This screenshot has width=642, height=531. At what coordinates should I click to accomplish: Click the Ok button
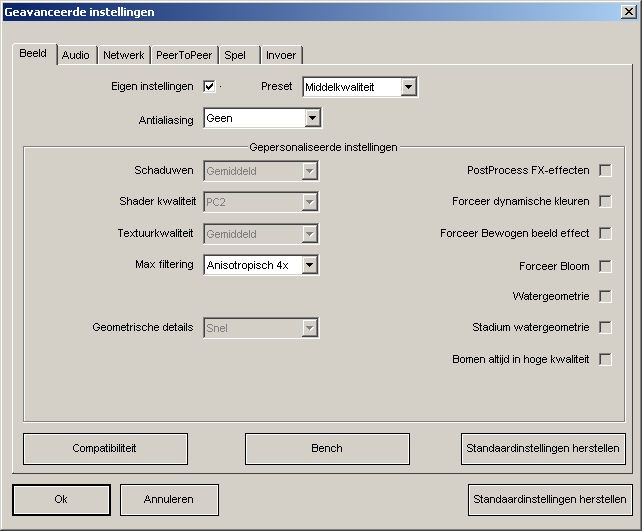61,499
